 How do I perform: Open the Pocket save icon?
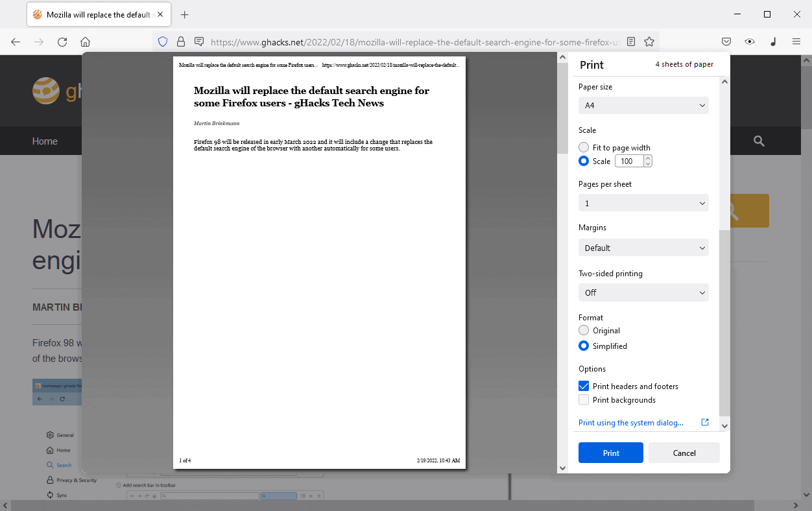click(x=726, y=42)
